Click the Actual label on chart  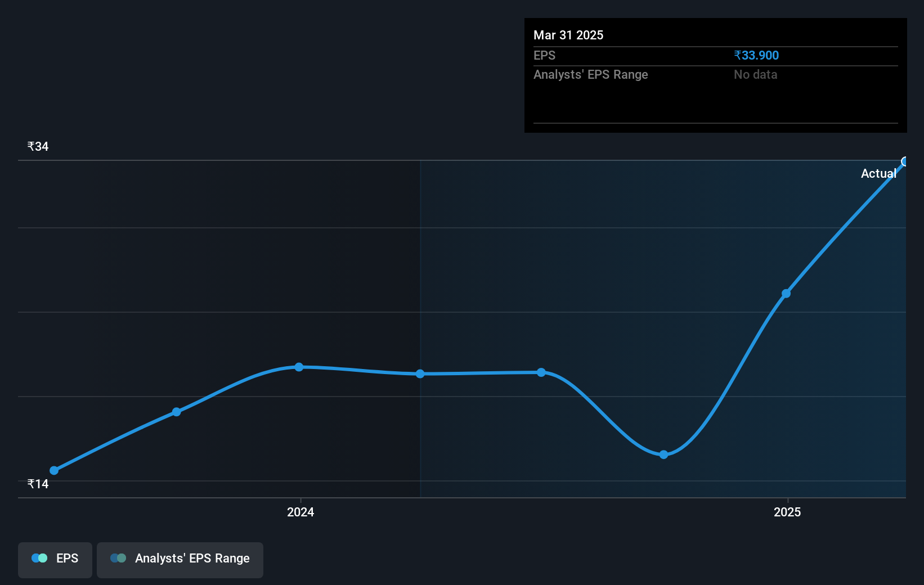point(878,174)
